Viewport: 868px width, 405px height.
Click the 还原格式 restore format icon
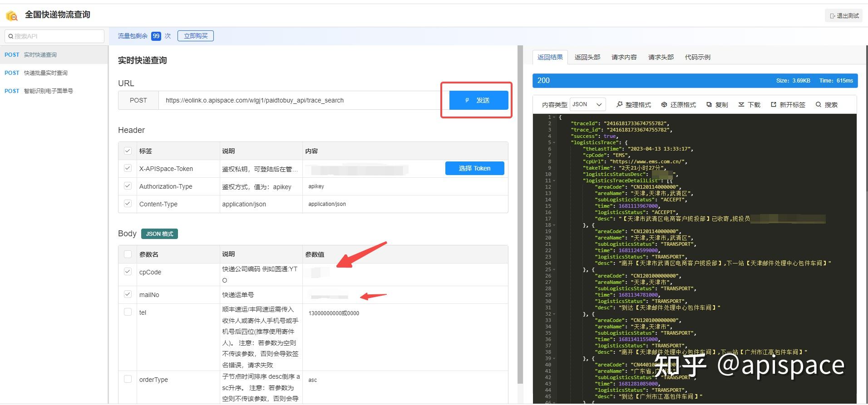click(x=664, y=104)
